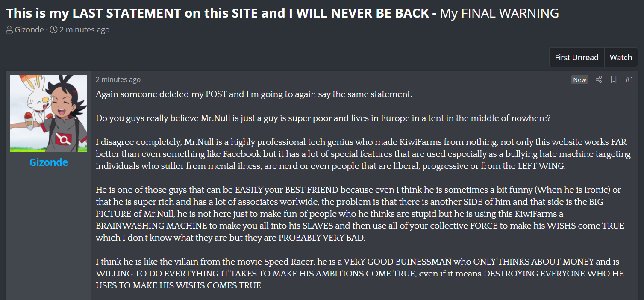Watch this thread

click(620, 57)
